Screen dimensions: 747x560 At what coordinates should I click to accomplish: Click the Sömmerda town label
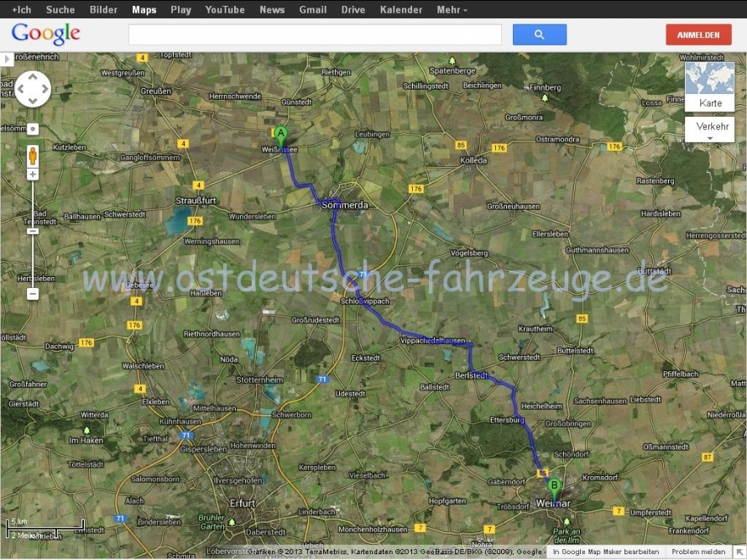(345, 206)
